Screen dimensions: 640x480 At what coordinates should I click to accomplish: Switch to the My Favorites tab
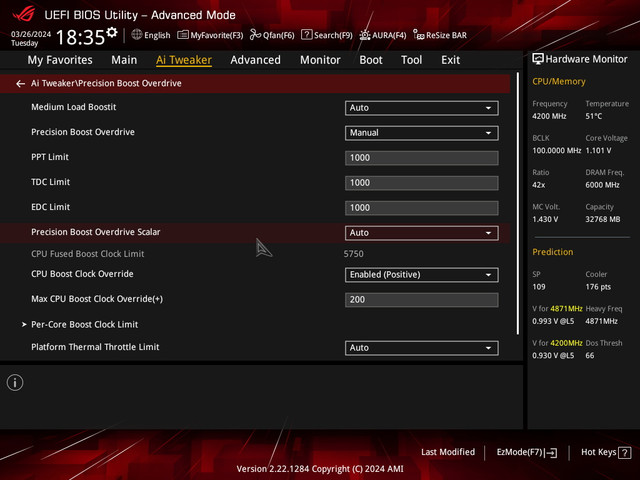pyautogui.click(x=60, y=60)
